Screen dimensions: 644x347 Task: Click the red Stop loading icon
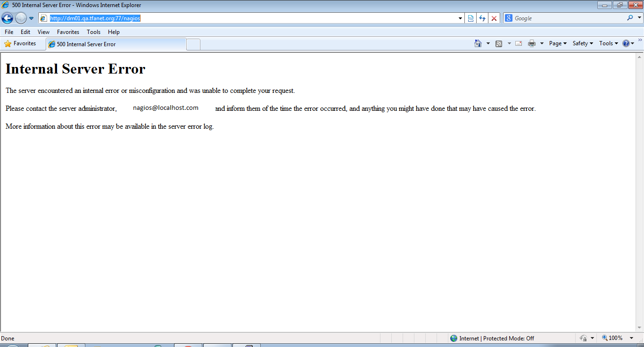pyautogui.click(x=494, y=18)
